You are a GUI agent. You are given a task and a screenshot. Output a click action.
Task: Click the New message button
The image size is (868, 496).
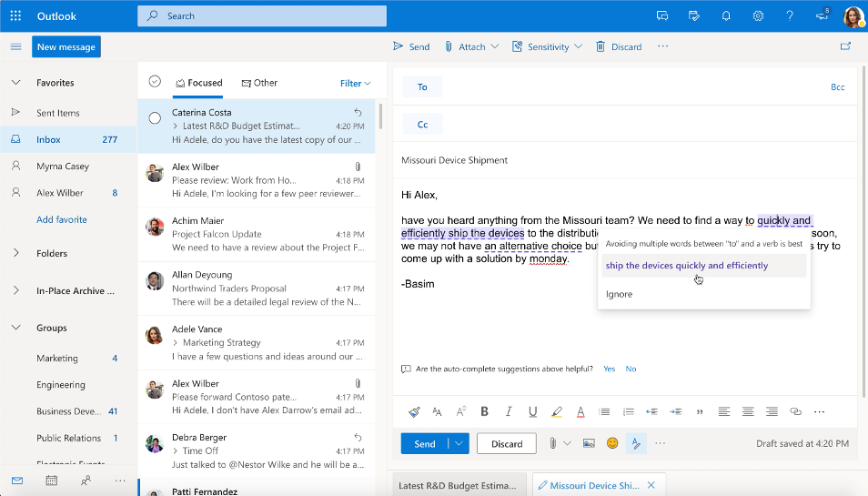coord(66,46)
